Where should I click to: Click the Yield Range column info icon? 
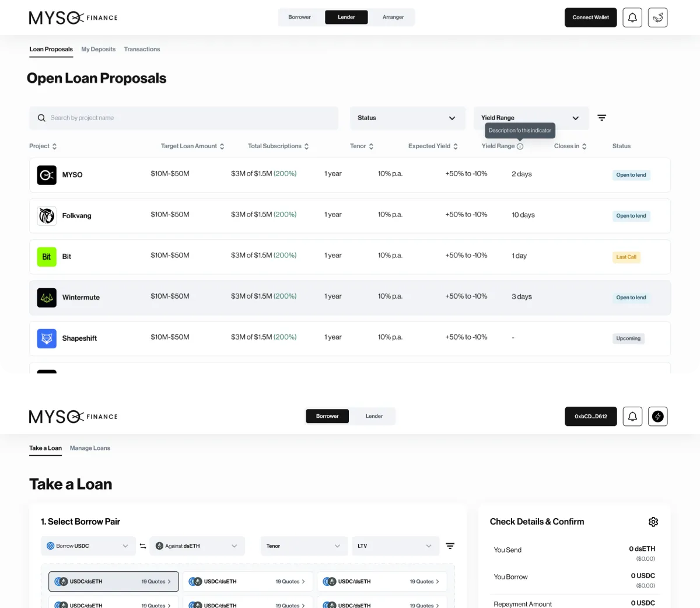[x=520, y=146]
